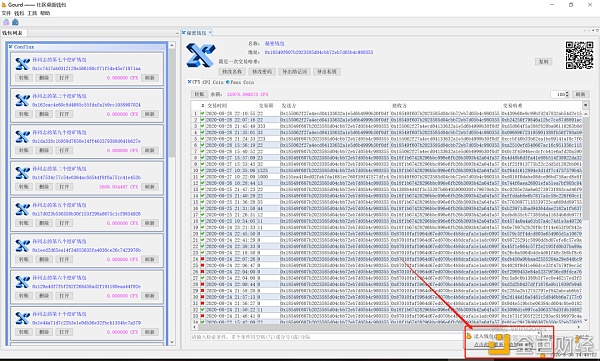Click the Conflux logo of wallet 0x162eac
The height and width of the screenshot is (361, 600).
coord(22,100)
